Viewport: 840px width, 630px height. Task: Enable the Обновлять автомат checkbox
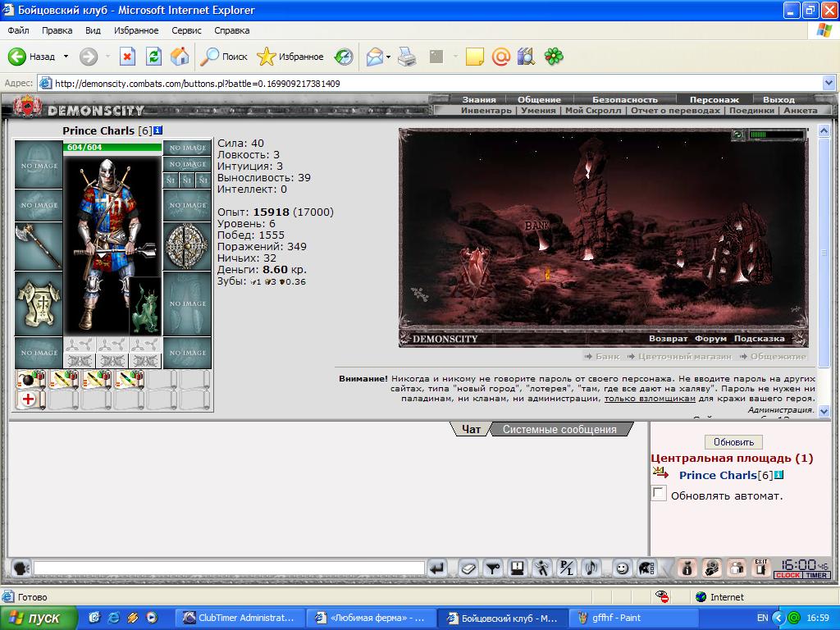tap(659, 493)
